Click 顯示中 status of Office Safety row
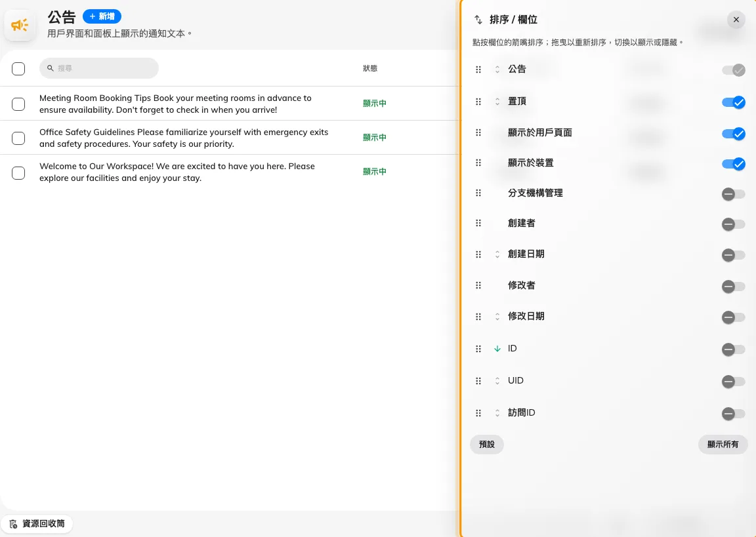This screenshot has height=537, width=756. click(x=375, y=137)
